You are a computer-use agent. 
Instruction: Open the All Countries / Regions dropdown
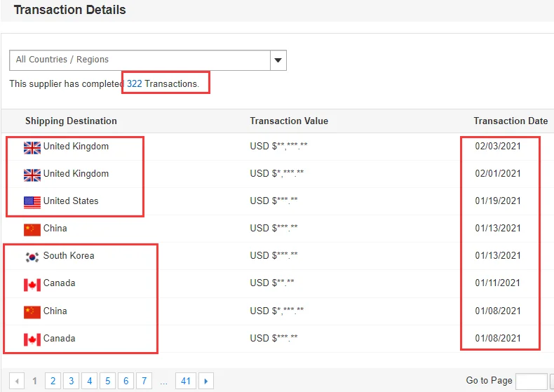coord(140,60)
